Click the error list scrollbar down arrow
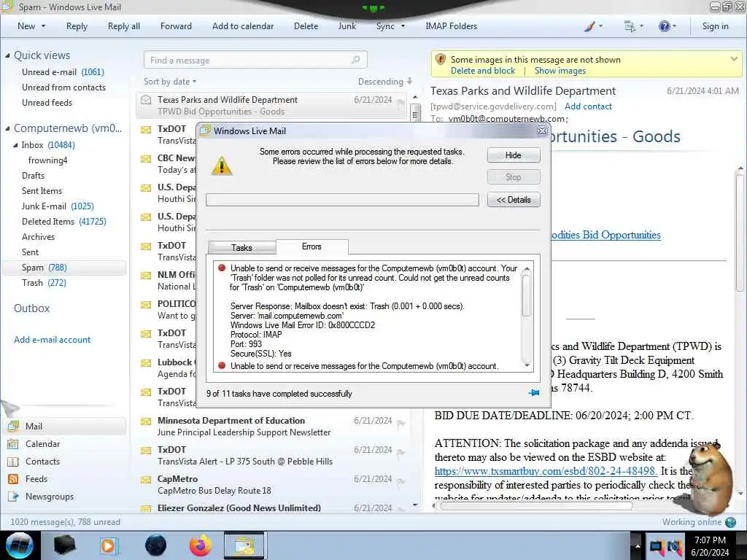Image resolution: width=747 pixels, height=560 pixels. [527, 365]
